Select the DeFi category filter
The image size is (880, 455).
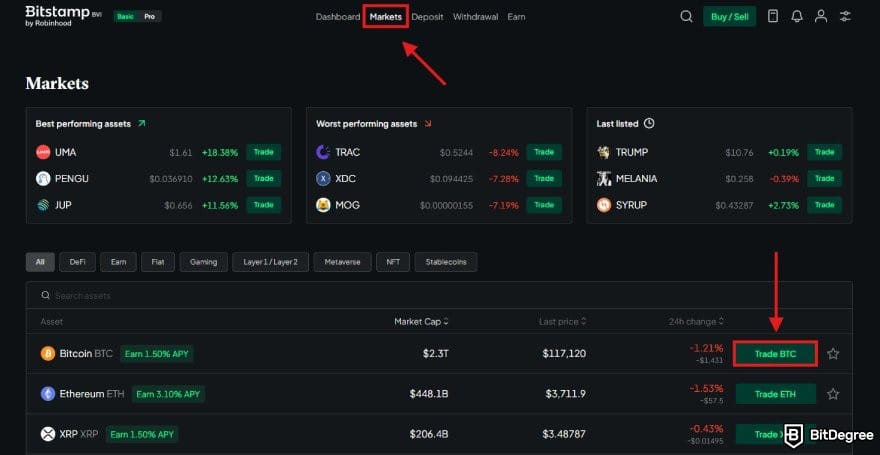[x=77, y=262]
